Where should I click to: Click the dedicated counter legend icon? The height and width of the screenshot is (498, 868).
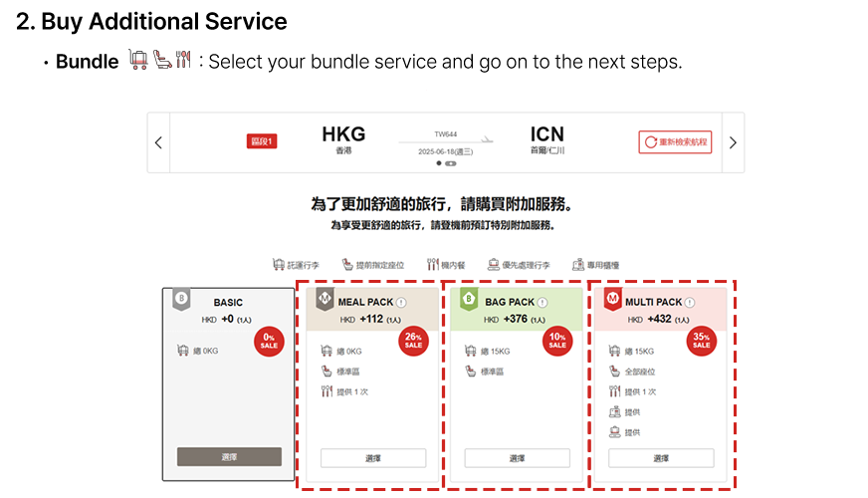(x=578, y=265)
